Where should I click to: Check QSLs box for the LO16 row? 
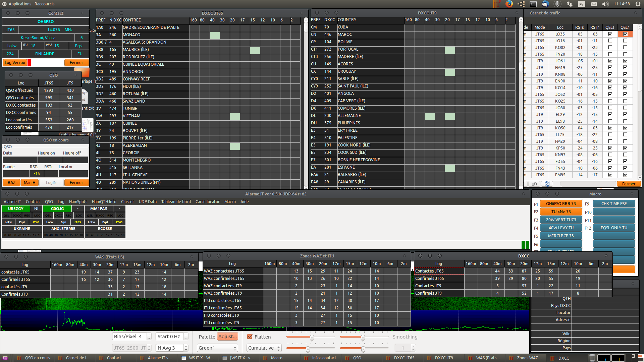(x=610, y=41)
